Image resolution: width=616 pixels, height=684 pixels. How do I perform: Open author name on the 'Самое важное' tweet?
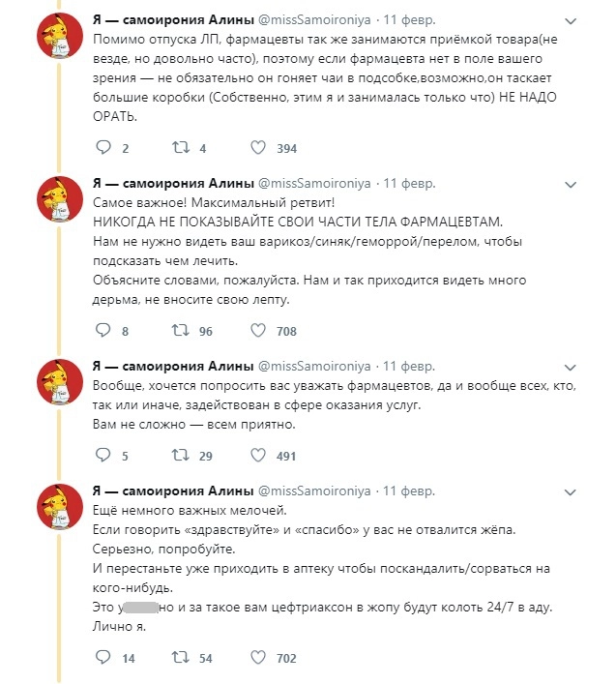(x=170, y=183)
